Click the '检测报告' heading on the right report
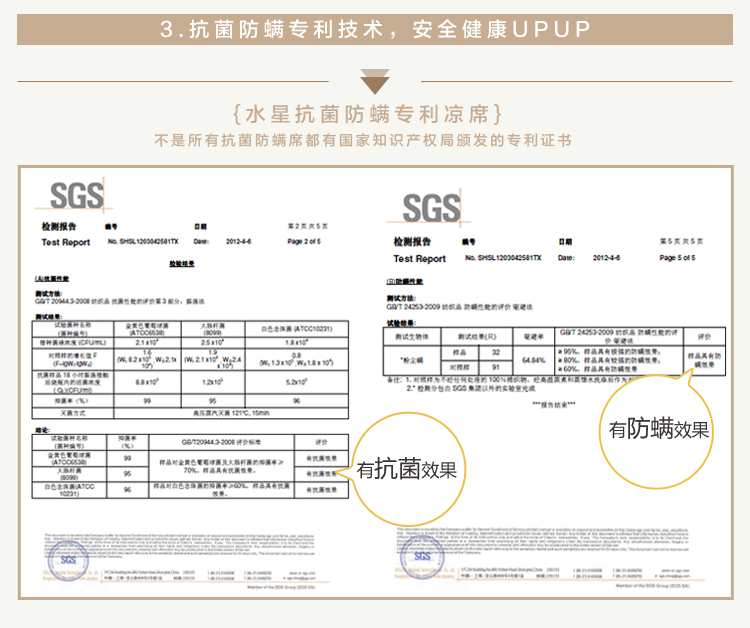The image size is (750, 628). click(x=412, y=242)
